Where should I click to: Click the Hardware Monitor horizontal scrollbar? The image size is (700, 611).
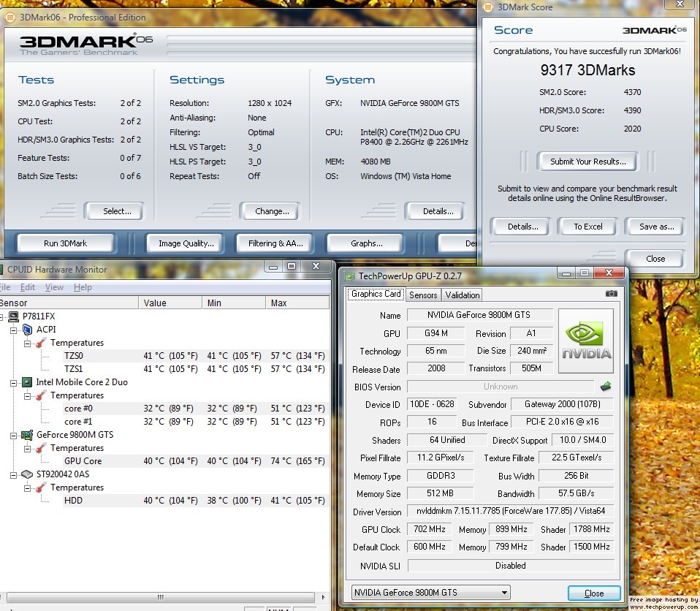click(161, 597)
